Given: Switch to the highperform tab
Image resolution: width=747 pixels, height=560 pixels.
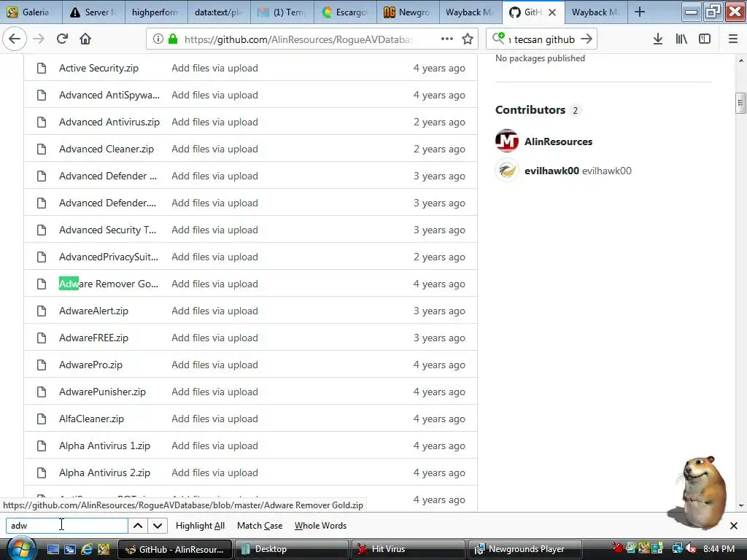Looking at the screenshot, I should [x=156, y=12].
